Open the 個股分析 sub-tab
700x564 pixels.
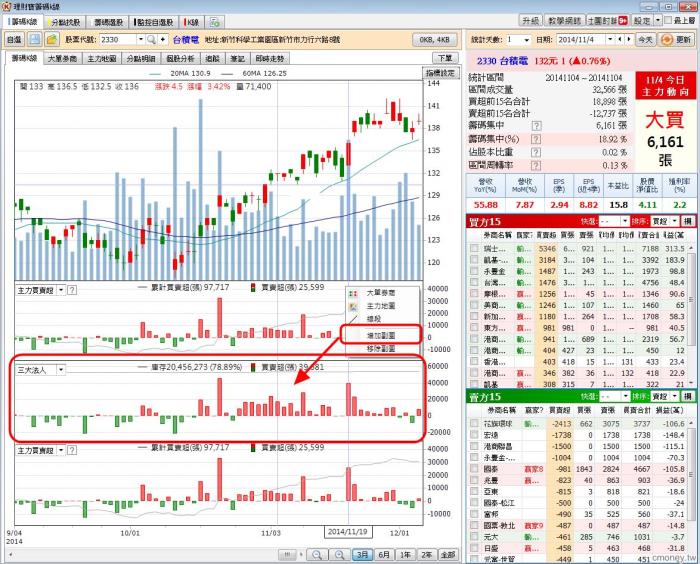click(180, 58)
